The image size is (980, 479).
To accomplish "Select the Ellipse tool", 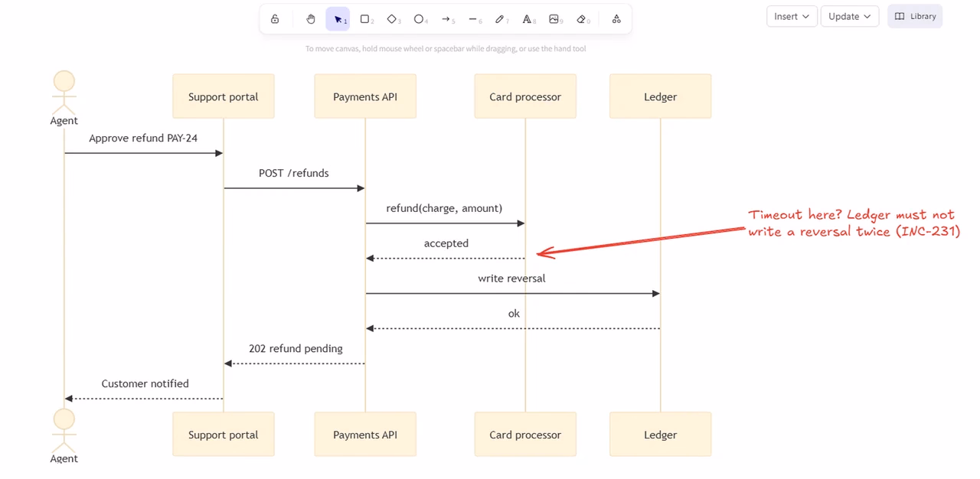I will (x=419, y=19).
